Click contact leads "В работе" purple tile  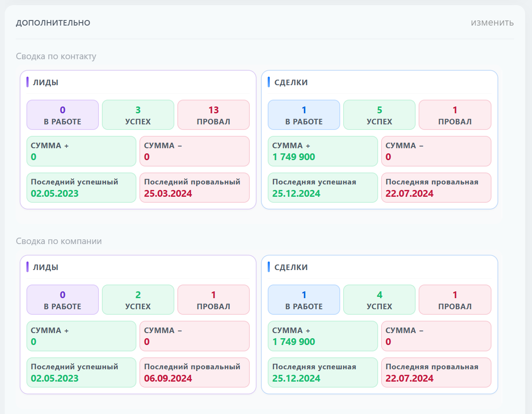pyautogui.click(x=62, y=115)
